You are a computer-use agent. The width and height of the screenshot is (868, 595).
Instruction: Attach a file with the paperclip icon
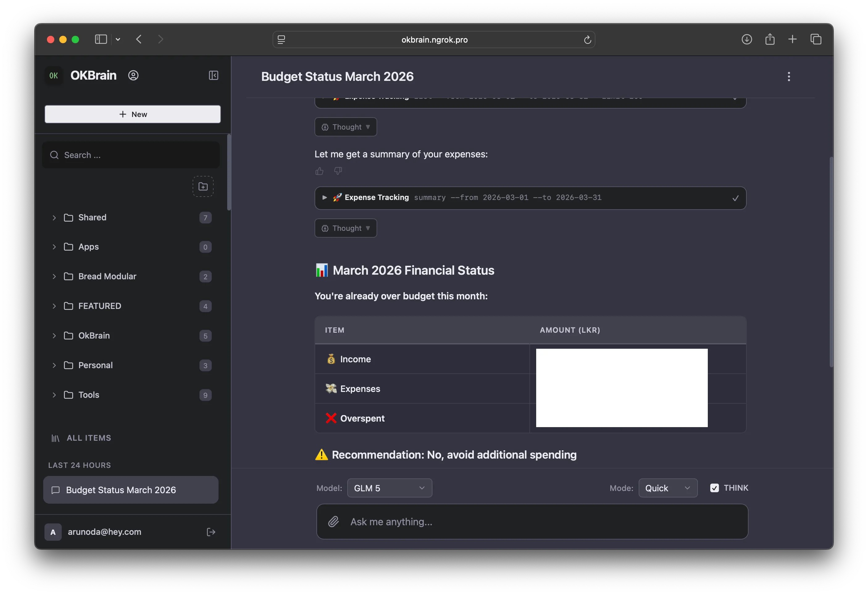tap(334, 522)
